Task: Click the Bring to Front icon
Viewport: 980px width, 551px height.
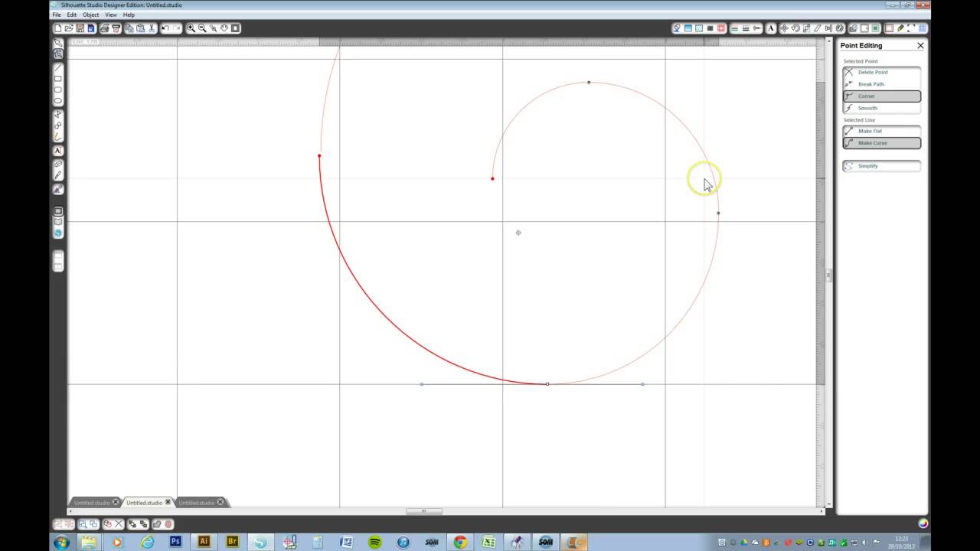Action: pos(133,524)
